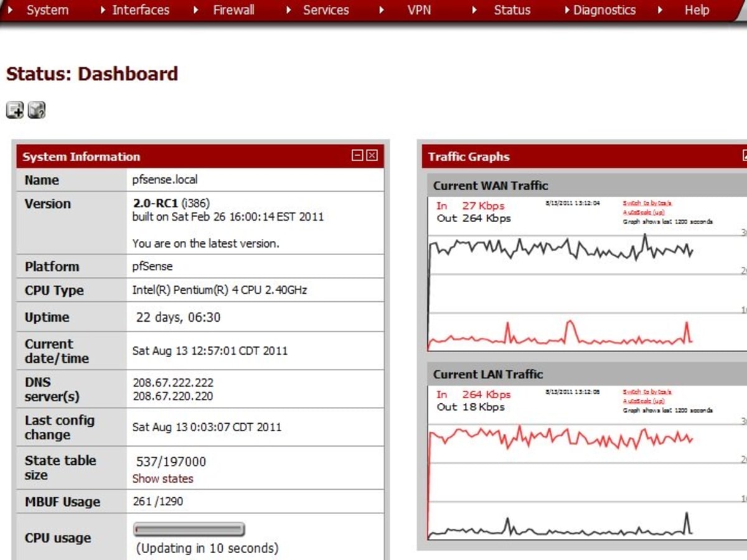Click the 'DNS server(s)' row label
The width and height of the screenshot is (747, 560).
coord(52,390)
